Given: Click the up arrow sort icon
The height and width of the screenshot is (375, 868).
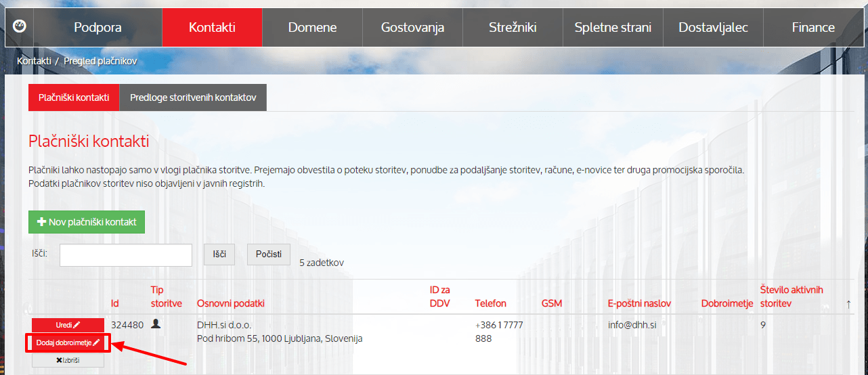Looking at the screenshot, I should (848, 304).
